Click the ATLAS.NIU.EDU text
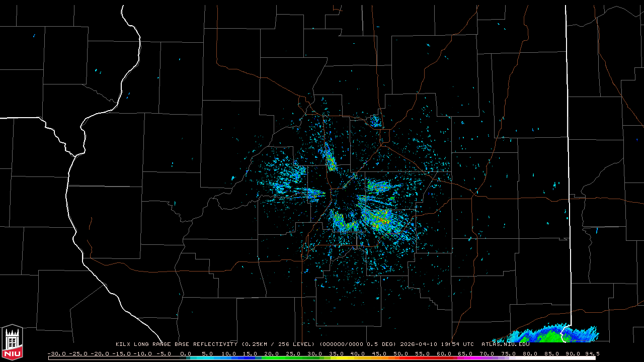This screenshot has width=644, height=362. (505, 344)
